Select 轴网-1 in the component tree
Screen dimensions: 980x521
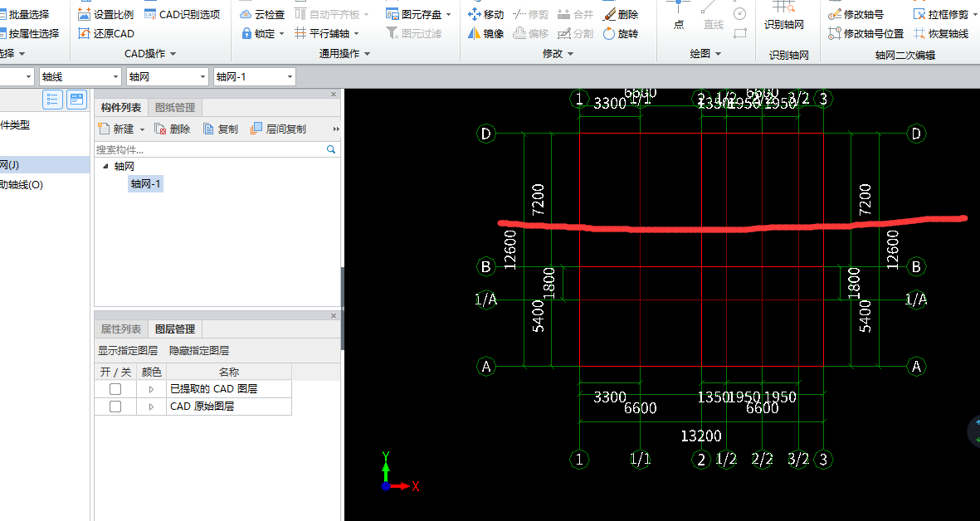click(x=145, y=183)
